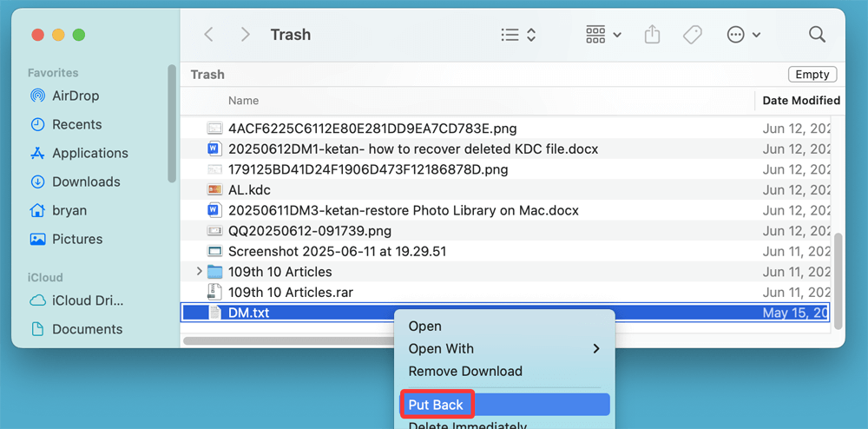Switch to list view icon
The width and height of the screenshot is (868, 429).
tap(510, 35)
